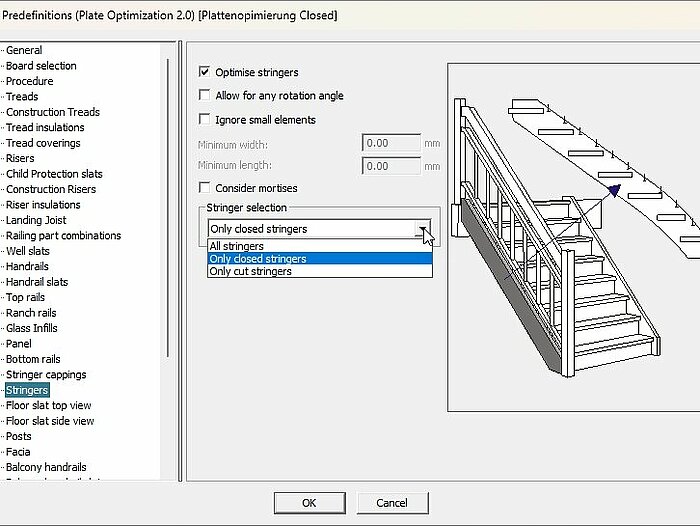Select the Handrails category
Screen dimensions: 700x526
27,266
